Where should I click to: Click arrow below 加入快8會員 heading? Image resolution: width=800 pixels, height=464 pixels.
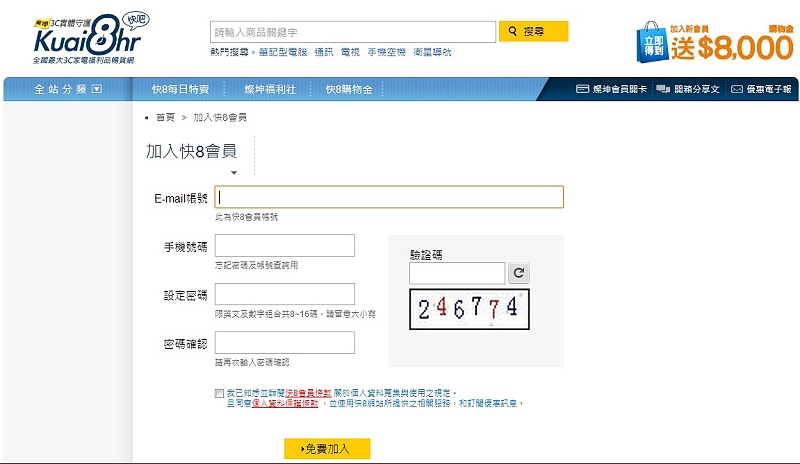click(x=234, y=173)
